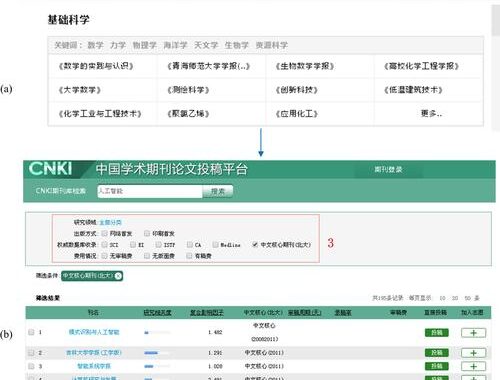Open journal 《高校化学工程学报》
Viewport: 500px width, 380px height.
point(422,66)
